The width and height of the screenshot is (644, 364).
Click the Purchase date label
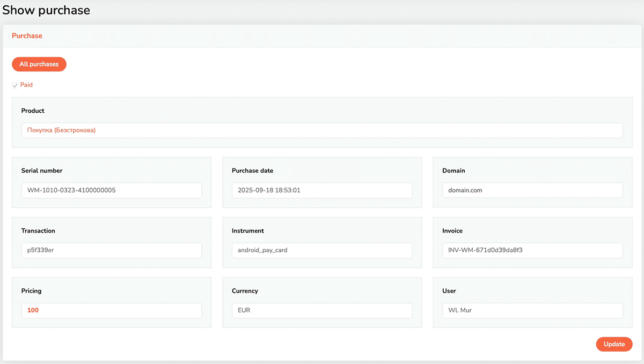252,171
